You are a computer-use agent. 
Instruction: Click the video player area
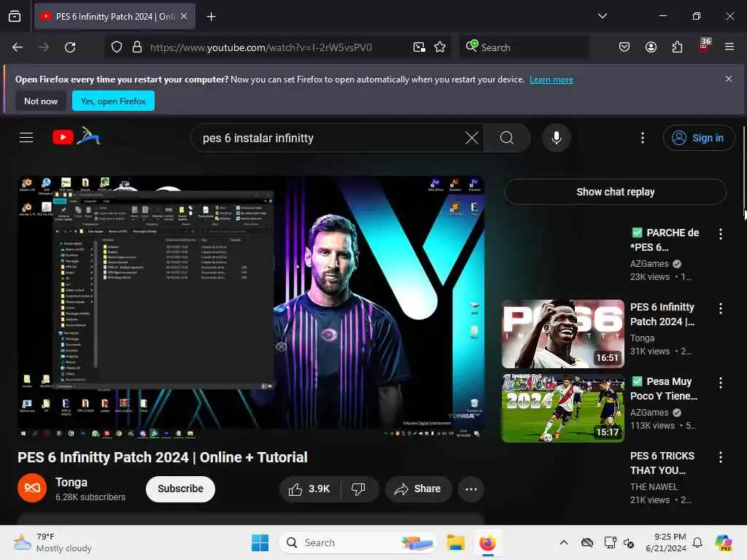251,307
